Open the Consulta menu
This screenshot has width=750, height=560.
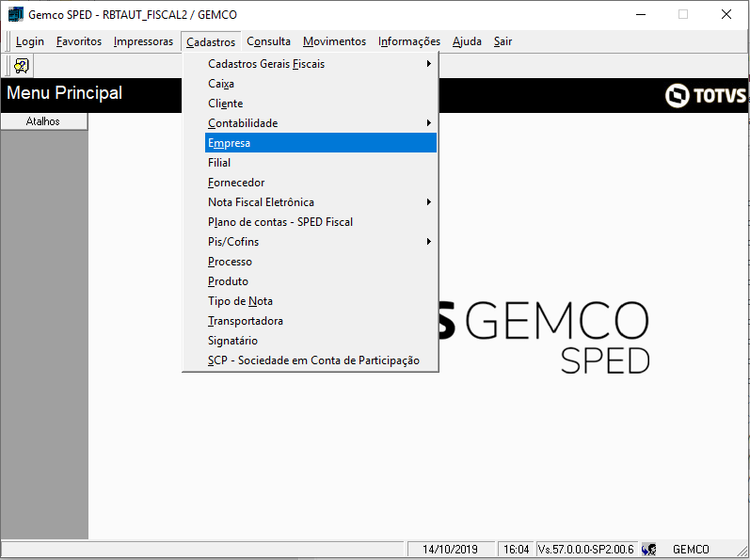pos(269,41)
